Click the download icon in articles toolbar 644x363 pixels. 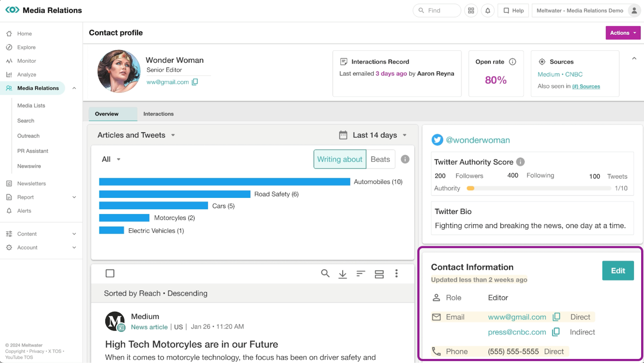point(343,274)
